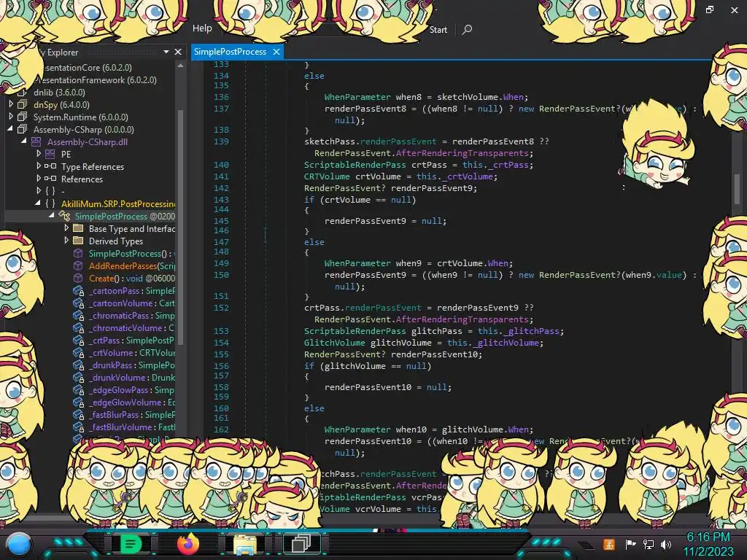Viewport: 747px width, 560px height.
Task: Click the AkilliMum namespace braces icon
Action: pos(50,203)
